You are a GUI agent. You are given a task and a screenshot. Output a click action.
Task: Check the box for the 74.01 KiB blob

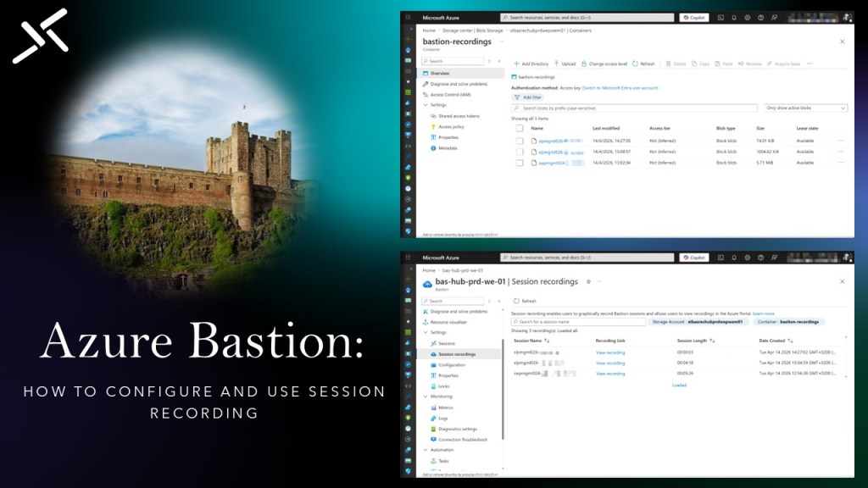520,141
